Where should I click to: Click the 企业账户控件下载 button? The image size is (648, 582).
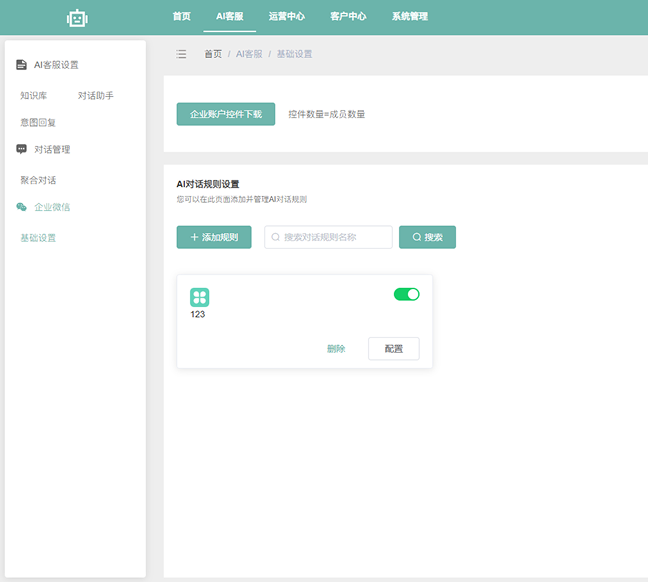pyautogui.click(x=226, y=114)
